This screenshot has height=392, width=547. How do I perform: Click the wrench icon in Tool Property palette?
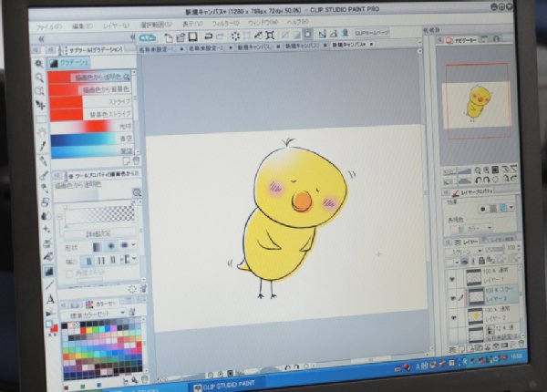click(143, 288)
